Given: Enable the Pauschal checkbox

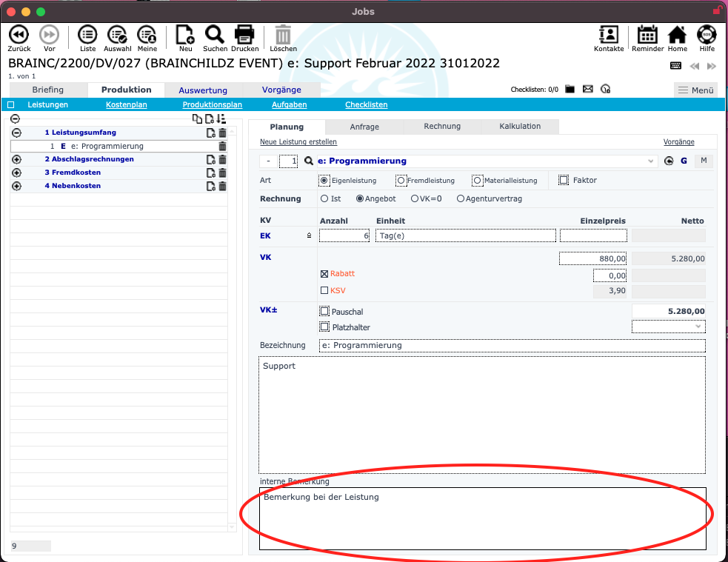Looking at the screenshot, I should pyautogui.click(x=324, y=312).
